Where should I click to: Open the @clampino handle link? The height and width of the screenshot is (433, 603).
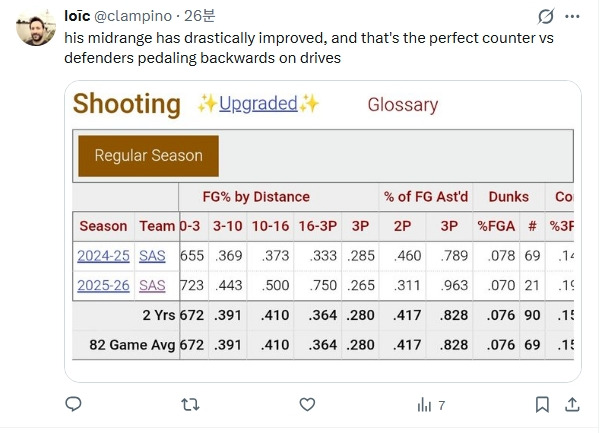145,16
